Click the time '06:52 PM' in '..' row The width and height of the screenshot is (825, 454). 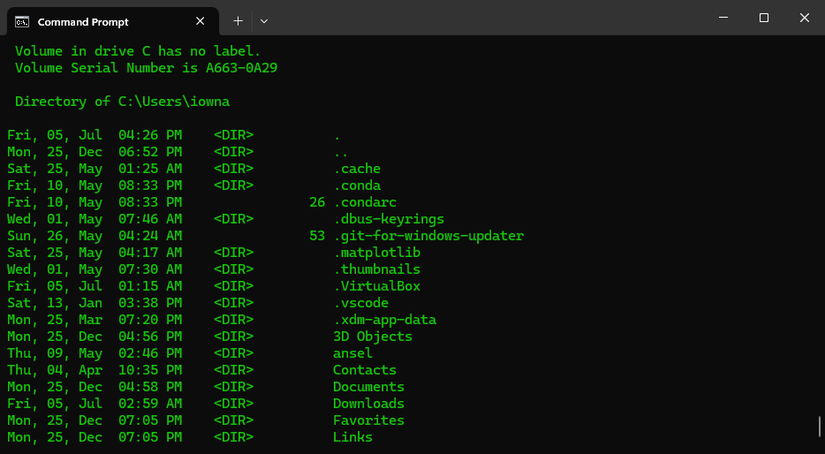pyautogui.click(x=150, y=152)
